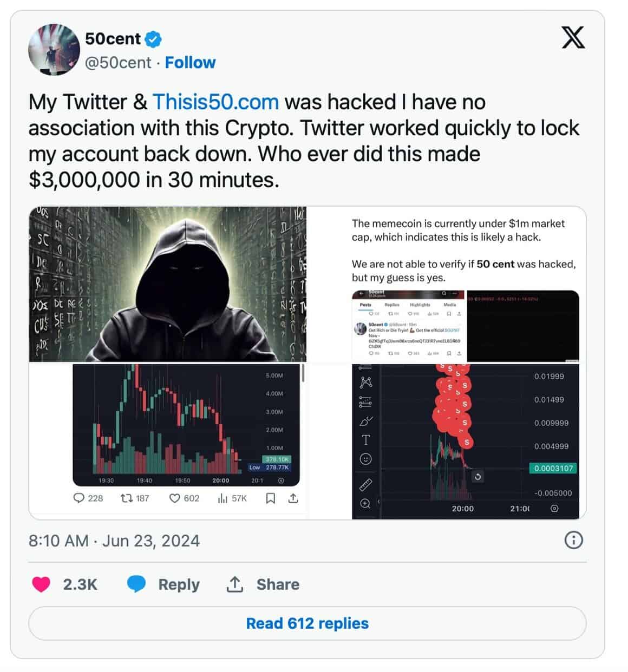Click the comment icon showing 228
The width and height of the screenshot is (628, 672).
79,498
